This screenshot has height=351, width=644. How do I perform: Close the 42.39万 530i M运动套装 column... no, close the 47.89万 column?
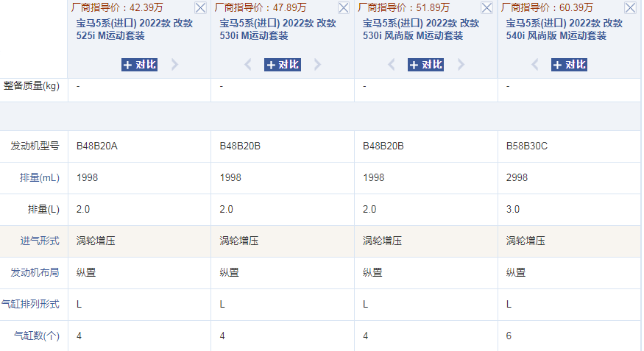coord(344,8)
